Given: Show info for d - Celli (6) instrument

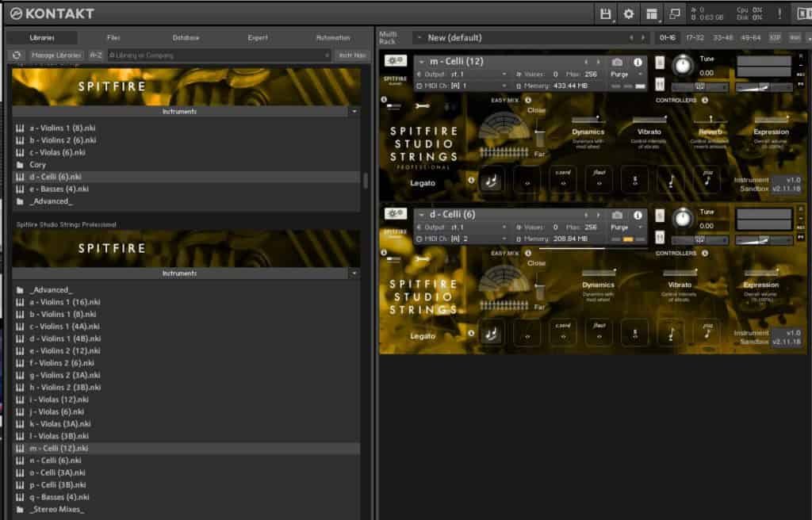Looking at the screenshot, I should [x=638, y=215].
